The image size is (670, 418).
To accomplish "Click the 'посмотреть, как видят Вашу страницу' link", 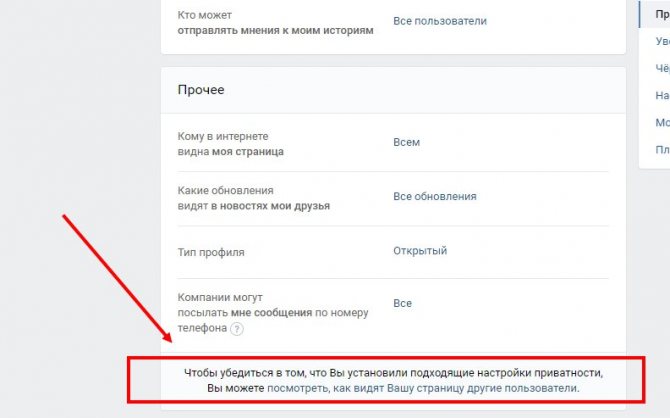I will click(422, 388).
